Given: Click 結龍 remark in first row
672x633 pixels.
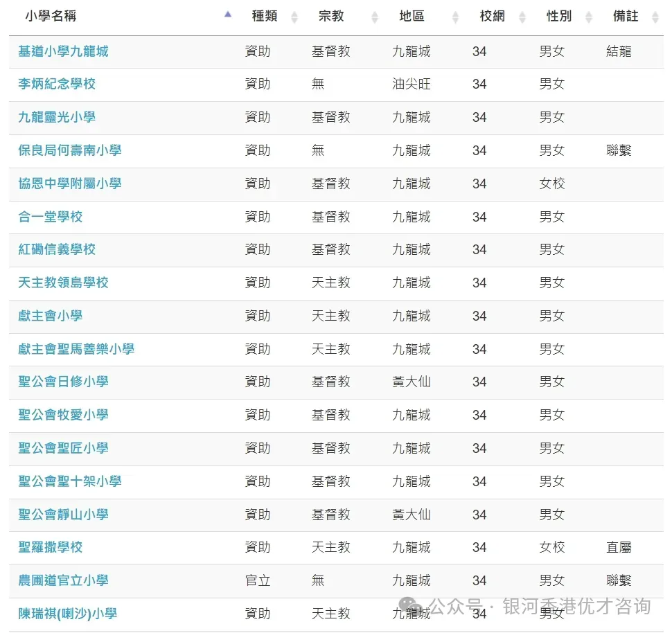Looking at the screenshot, I should (x=619, y=51).
